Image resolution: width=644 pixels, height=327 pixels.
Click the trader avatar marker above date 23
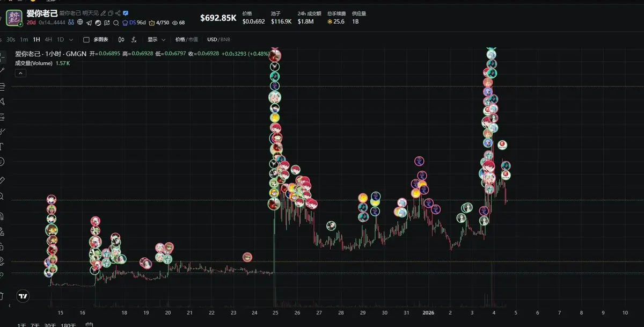tap(247, 257)
